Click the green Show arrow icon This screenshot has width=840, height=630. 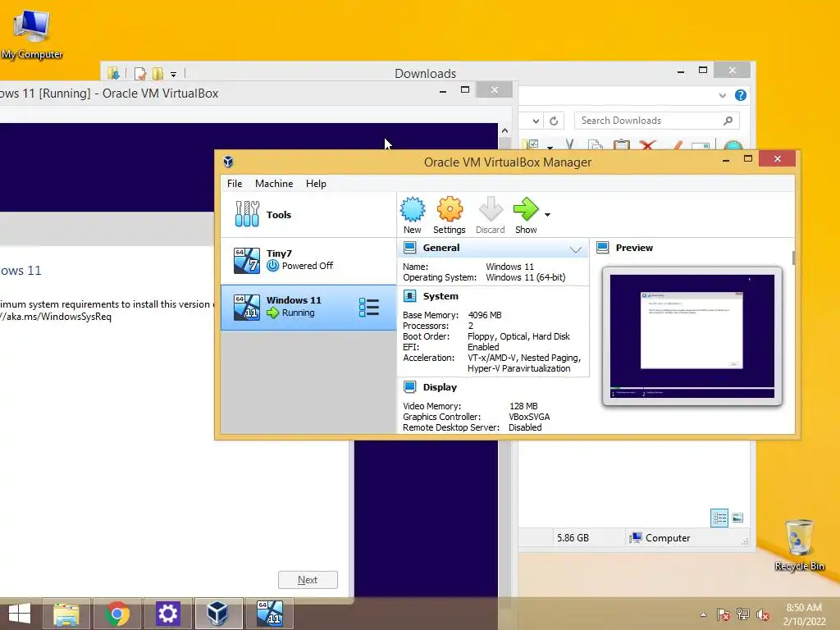pos(526,216)
